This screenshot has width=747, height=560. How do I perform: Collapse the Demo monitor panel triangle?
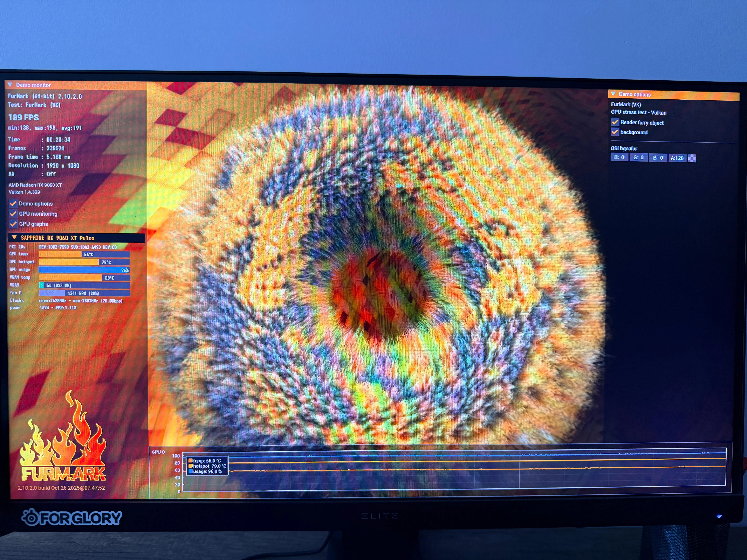10,84
